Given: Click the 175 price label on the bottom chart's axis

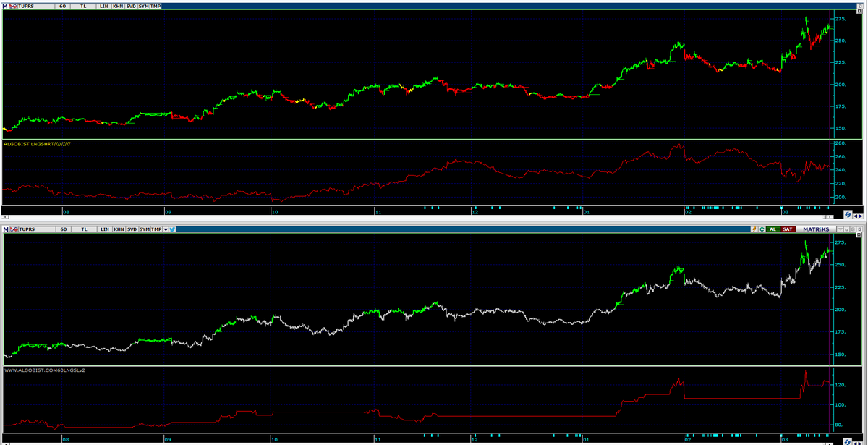Looking at the screenshot, I should (839, 332).
